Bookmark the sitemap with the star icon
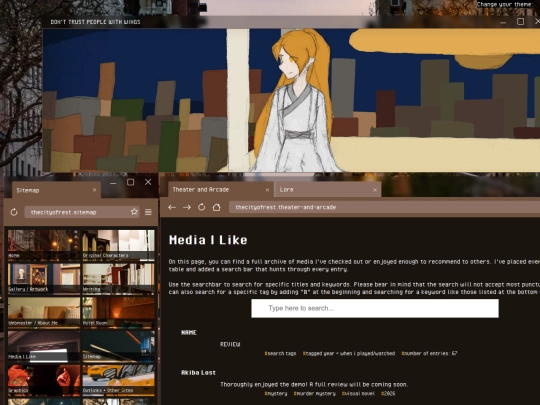 point(134,212)
